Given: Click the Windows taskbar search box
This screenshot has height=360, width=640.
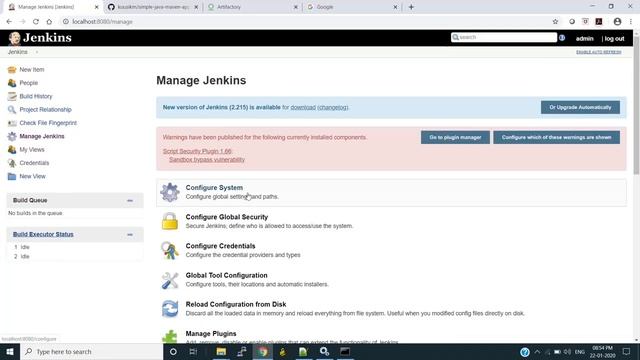Looking at the screenshot, I should (91, 351).
